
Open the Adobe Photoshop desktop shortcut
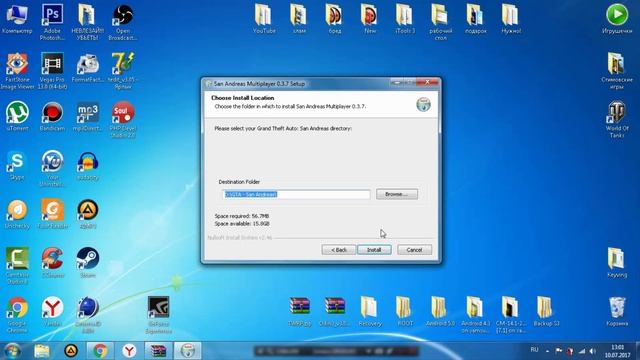[x=52, y=22]
